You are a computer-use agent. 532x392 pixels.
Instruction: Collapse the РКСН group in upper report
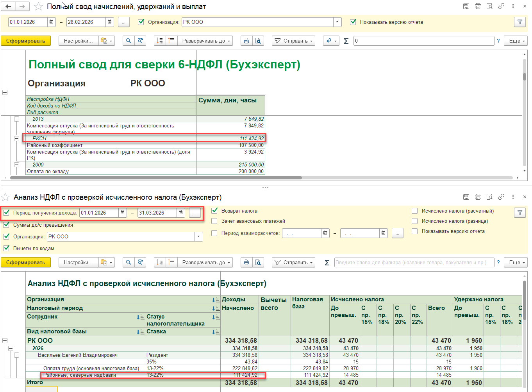coord(17,138)
